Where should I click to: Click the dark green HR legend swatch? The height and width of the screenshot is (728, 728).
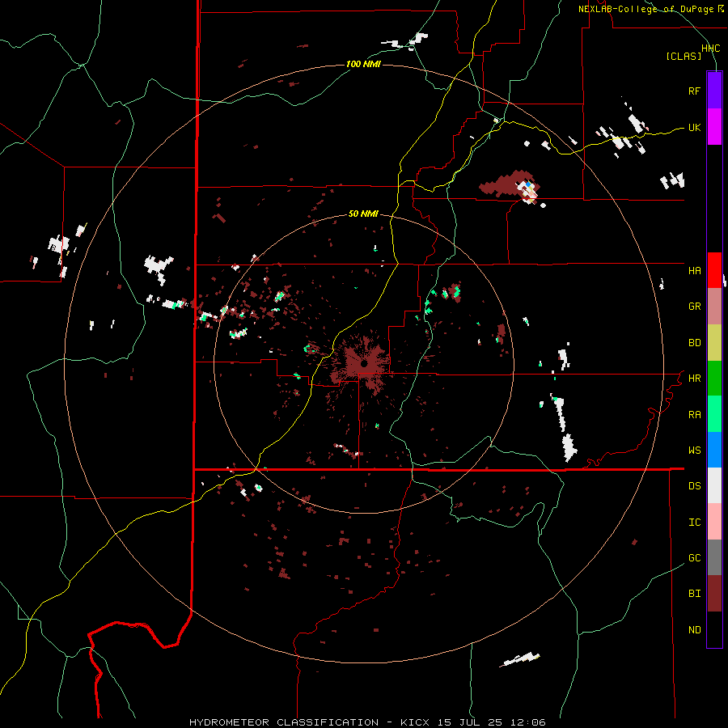tap(714, 379)
